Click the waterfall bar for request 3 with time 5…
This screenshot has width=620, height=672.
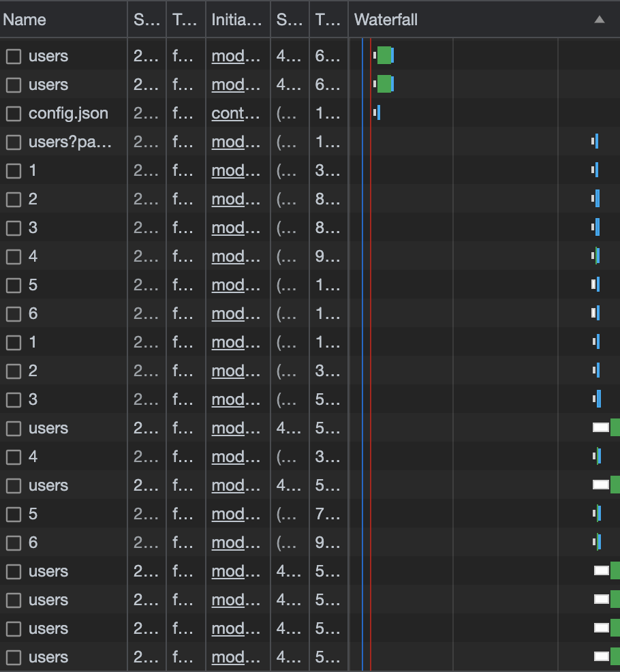tap(597, 399)
